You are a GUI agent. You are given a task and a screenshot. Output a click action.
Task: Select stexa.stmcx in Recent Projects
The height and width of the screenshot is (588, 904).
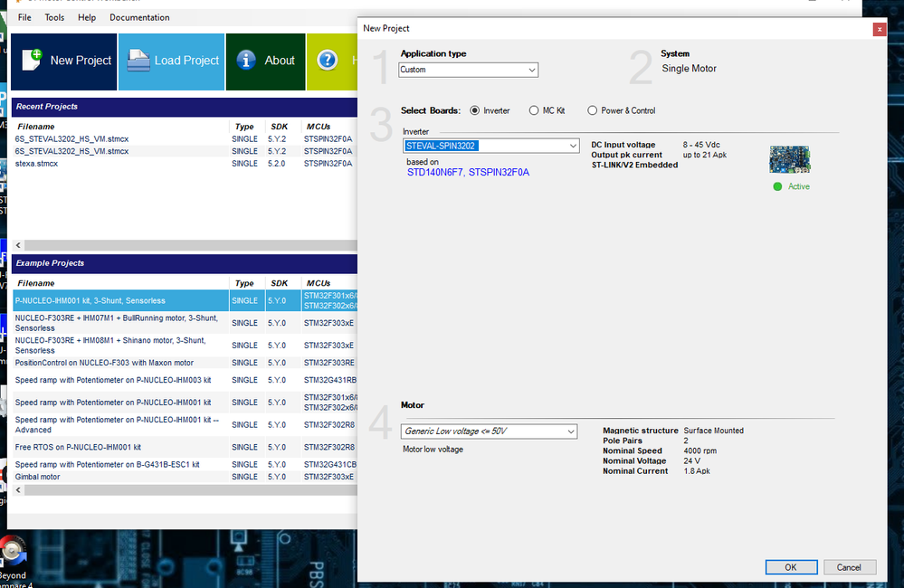point(36,164)
